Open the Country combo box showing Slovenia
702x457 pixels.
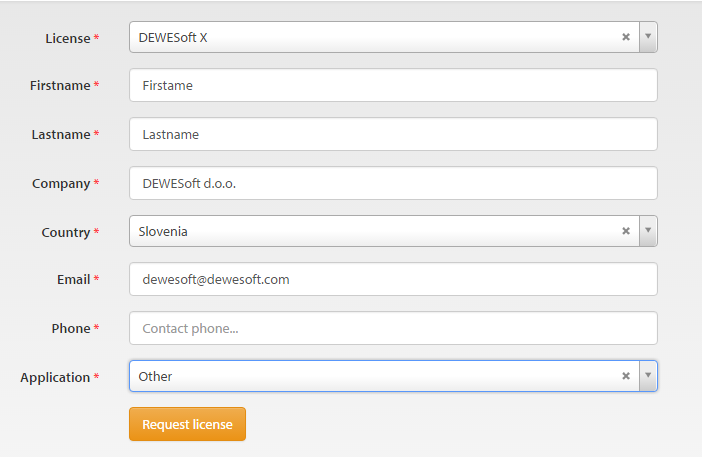point(393,231)
